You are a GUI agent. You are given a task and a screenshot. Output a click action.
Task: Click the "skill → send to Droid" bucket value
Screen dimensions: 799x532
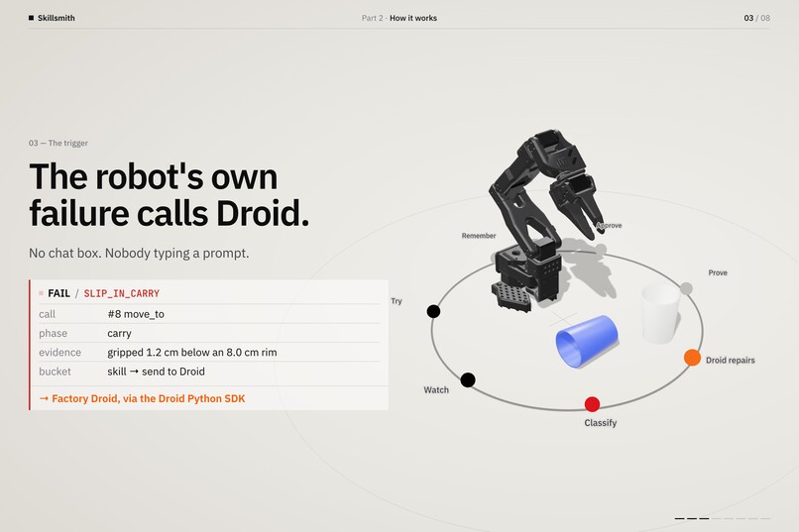156,372
